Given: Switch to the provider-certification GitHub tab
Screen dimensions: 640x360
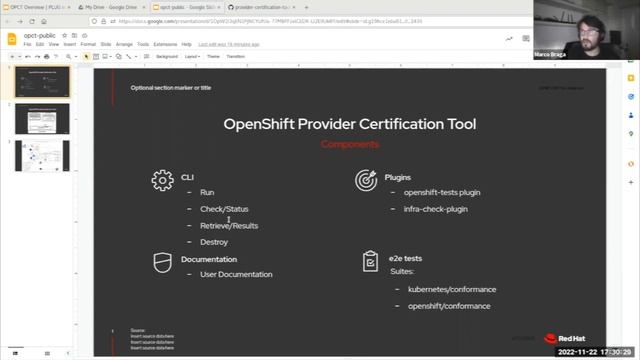Looking at the screenshot, I should (261, 7).
